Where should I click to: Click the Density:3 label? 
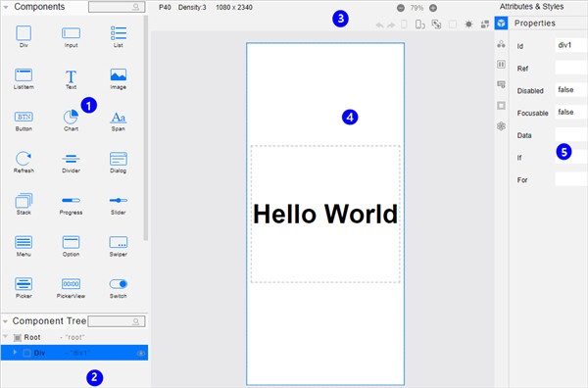pyautogui.click(x=192, y=8)
